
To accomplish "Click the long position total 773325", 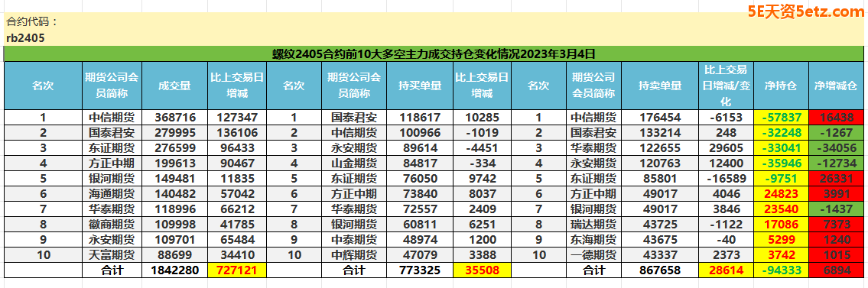I will point(420,270).
